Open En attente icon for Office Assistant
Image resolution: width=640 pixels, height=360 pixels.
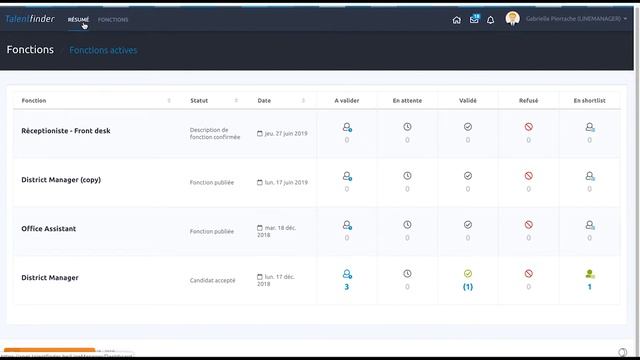pyautogui.click(x=407, y=225)
